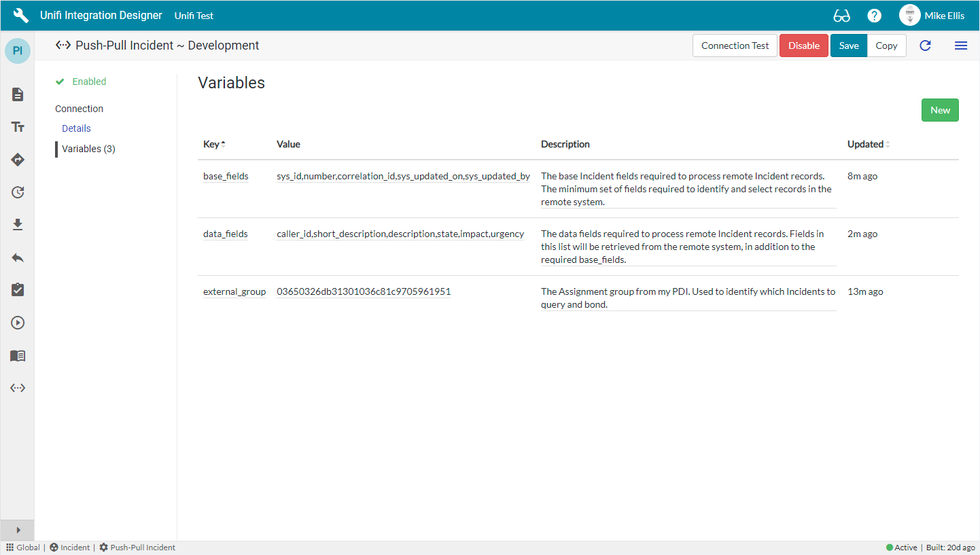Open the Documents panel in the sidebar

coord(17,94)
